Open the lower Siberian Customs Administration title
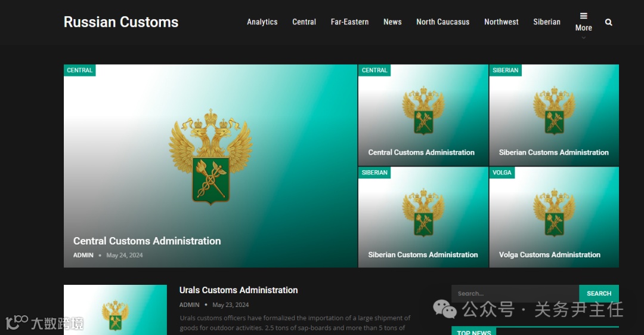Image resolution: width=644 pixels, height=335 pixels. [423, 255]
